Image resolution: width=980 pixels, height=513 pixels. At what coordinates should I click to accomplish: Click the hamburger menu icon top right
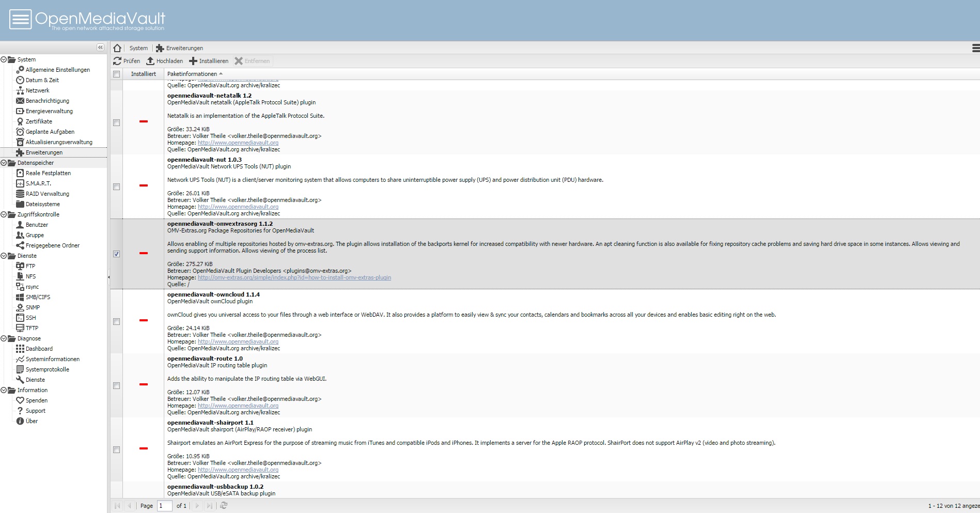point(975,48)
